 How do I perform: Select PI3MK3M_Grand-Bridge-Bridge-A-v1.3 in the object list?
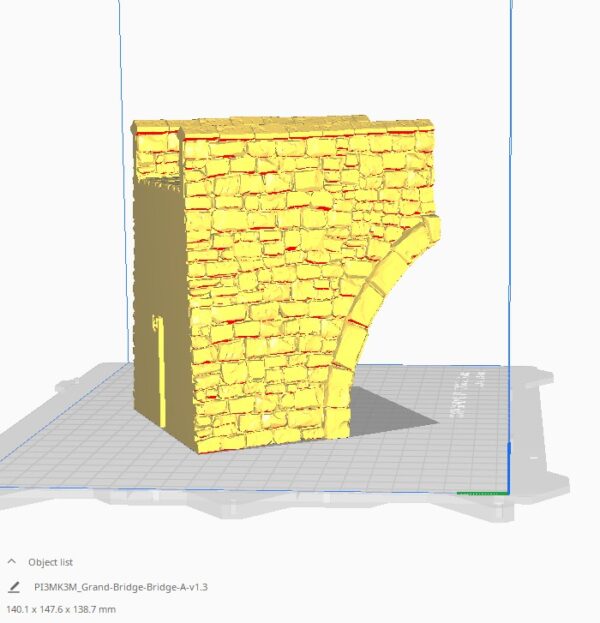coord(120,587)
